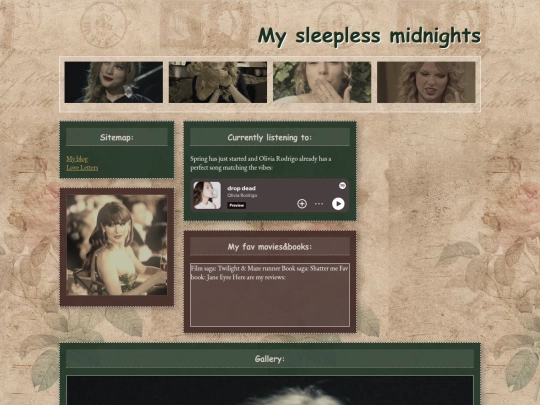Click the Gallery: heading

pos(270,359)
